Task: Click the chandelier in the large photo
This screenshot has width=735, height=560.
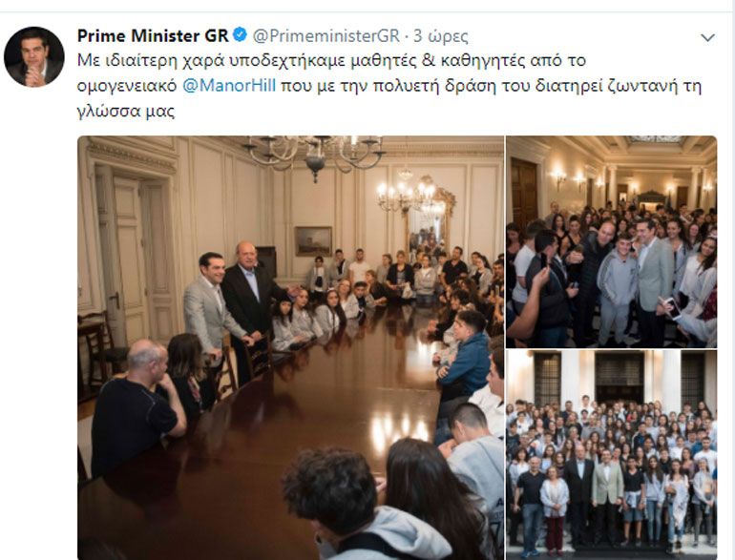Action: 315,155
